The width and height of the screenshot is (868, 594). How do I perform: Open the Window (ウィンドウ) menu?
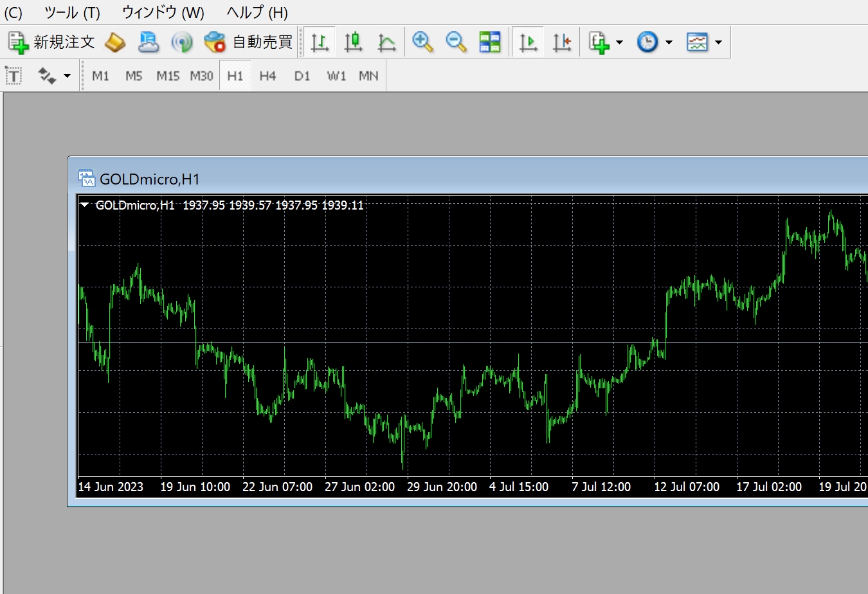(163, 12)
